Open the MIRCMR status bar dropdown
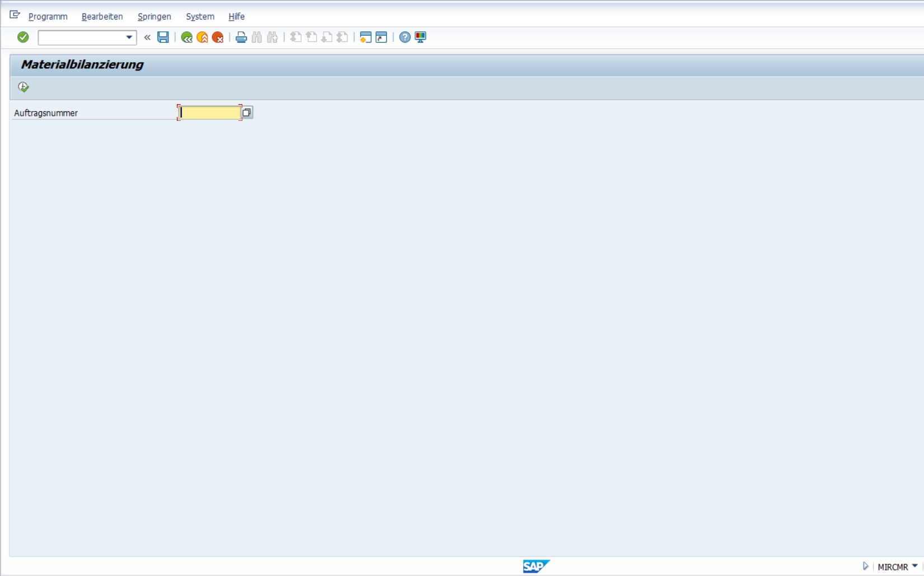This screenshot has width=924, height=576. coord(915,566)
